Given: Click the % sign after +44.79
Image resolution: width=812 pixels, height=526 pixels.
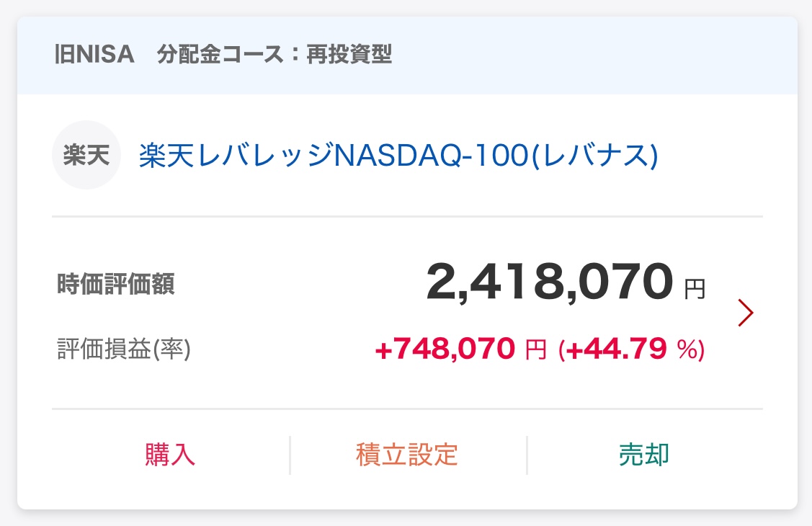Looking at the screenshot, I should coord(685,351).
